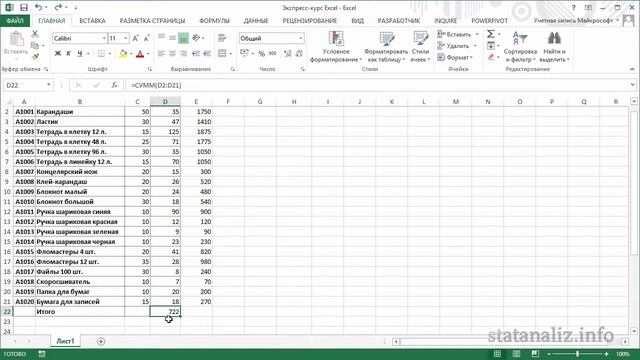
Task: Click the Формат cells button
Action: click(x=455, y=57)
